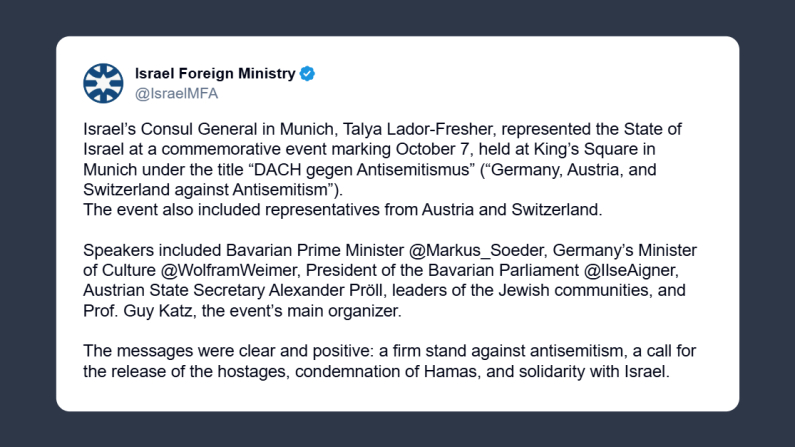This screenshot has height=447, width=795.
Task: Open the @IsraelMFA handle
Action: 176,93
